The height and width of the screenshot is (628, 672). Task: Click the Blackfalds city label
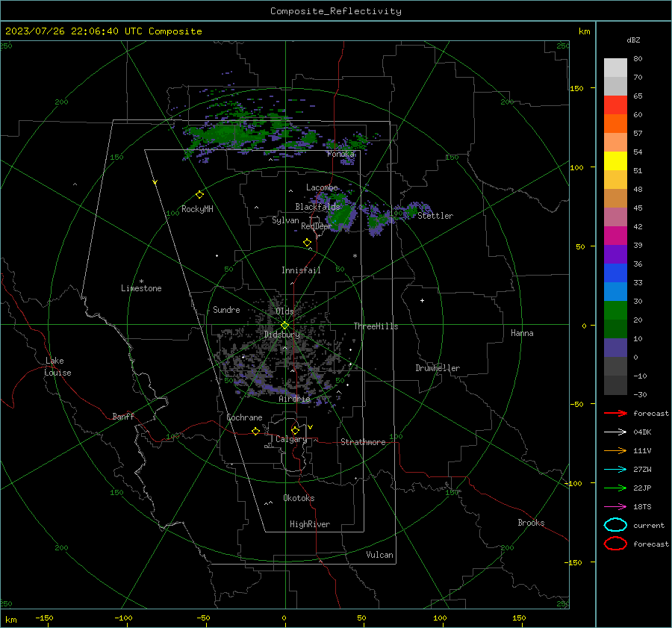click(x=317, y=207)
